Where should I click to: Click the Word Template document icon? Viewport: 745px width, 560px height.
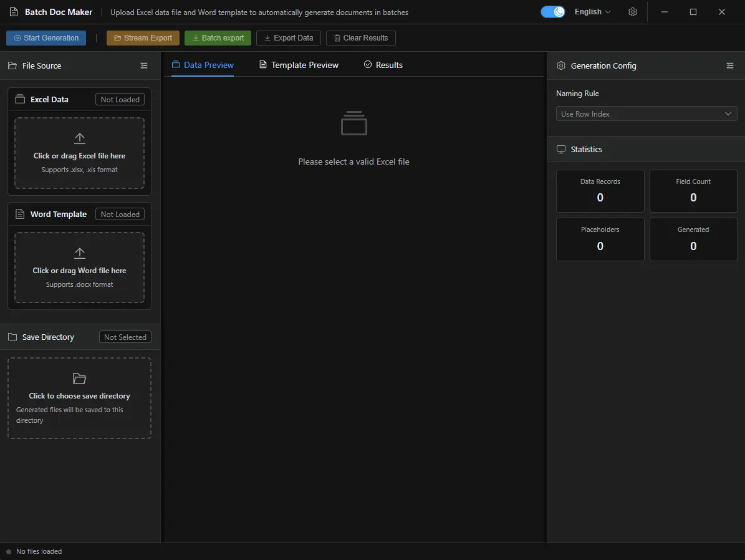[20, 214]
